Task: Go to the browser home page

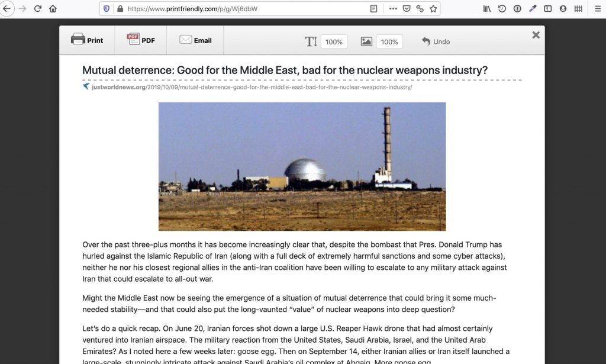Action: 53,9
